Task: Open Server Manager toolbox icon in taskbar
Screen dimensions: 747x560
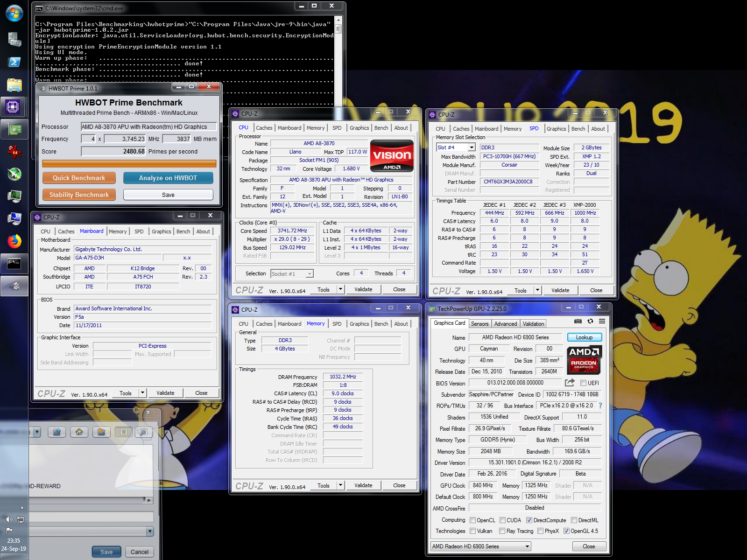Action: (14, 39)
